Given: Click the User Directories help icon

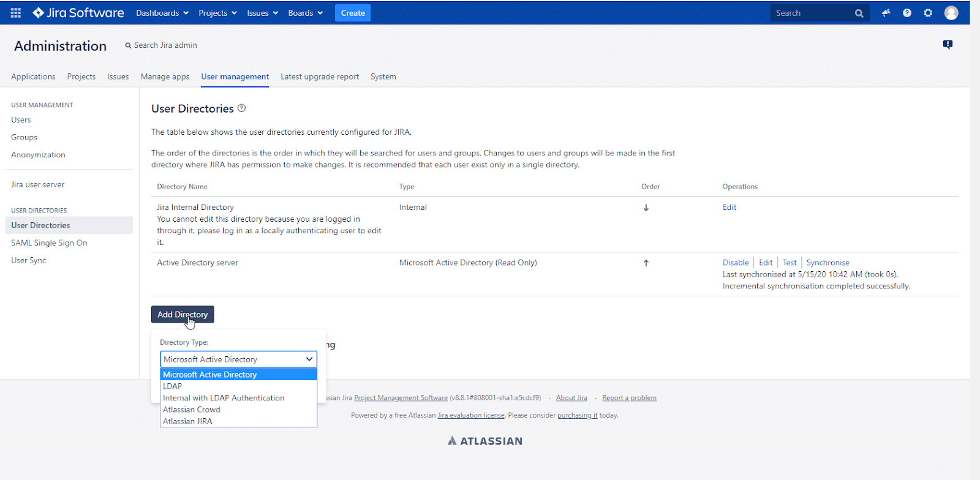Looking at the screenshot, I should click(x=242, y=108).
